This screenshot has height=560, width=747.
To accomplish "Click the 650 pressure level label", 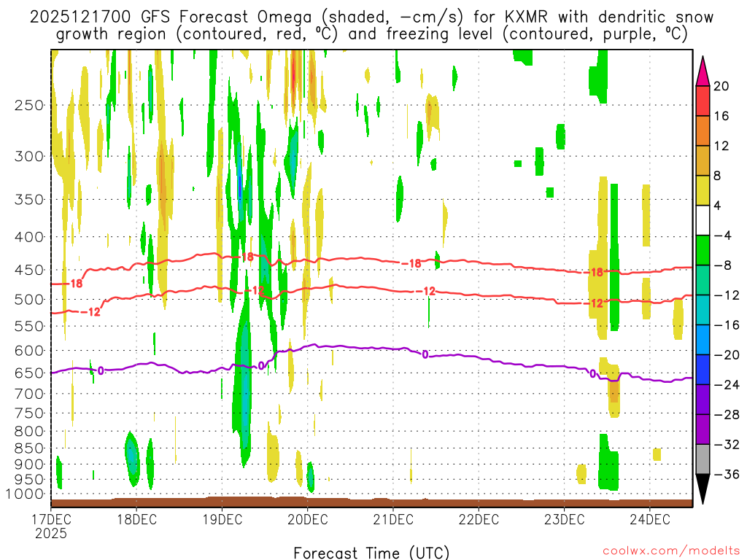I will click(29, 373).
